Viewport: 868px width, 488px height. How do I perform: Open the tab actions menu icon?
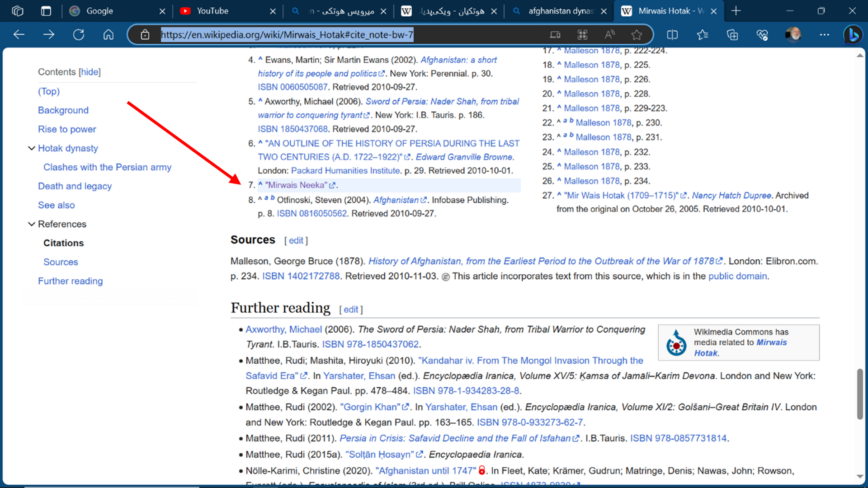pos(46,11)
